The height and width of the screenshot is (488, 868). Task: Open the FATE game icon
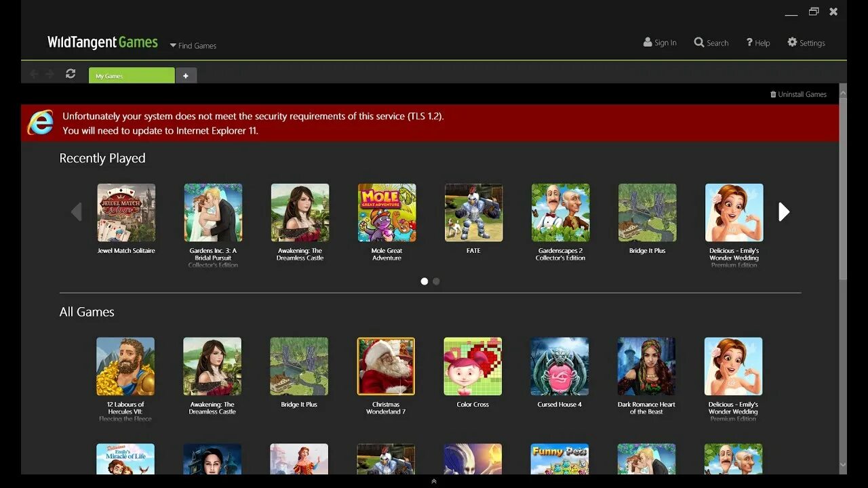pos(473,213)
